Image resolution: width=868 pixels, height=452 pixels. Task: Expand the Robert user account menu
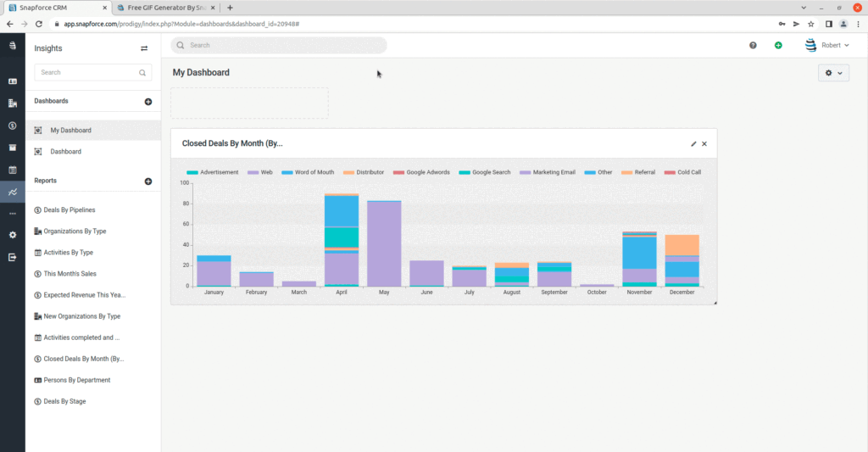click(827, 45)
